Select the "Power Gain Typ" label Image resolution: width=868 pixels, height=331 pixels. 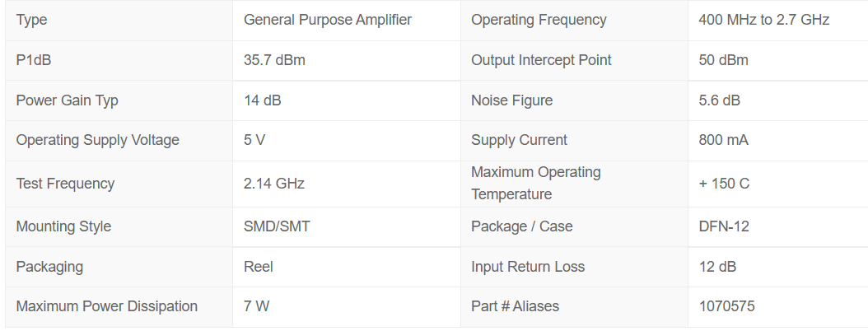(67, 100)
